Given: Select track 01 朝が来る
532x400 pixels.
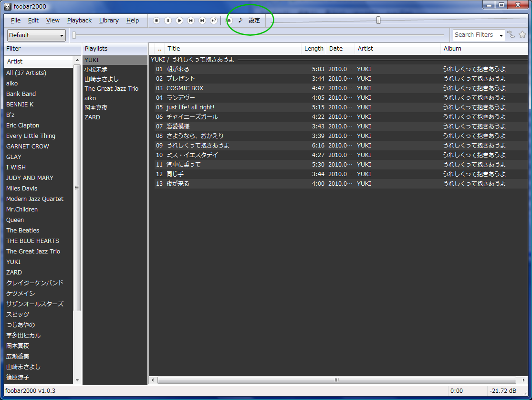Looking at the screenshot, I should [x=341, y=69].
